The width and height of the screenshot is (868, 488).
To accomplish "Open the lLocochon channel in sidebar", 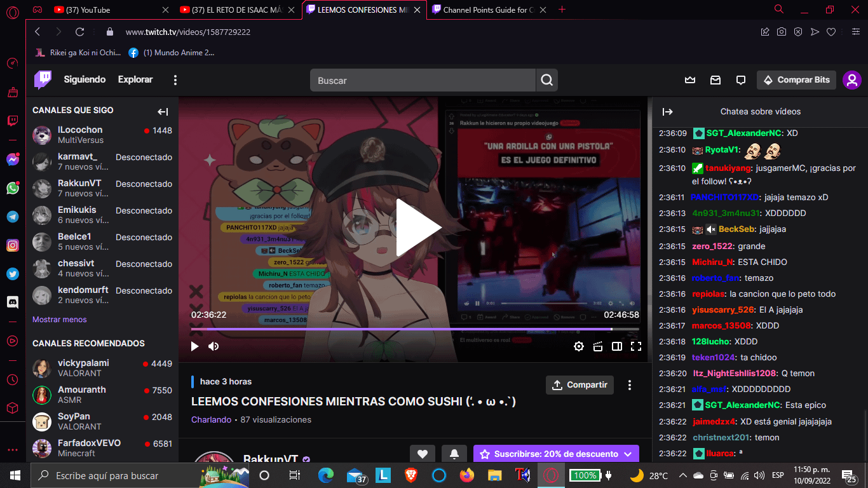I will click(102, 135).
